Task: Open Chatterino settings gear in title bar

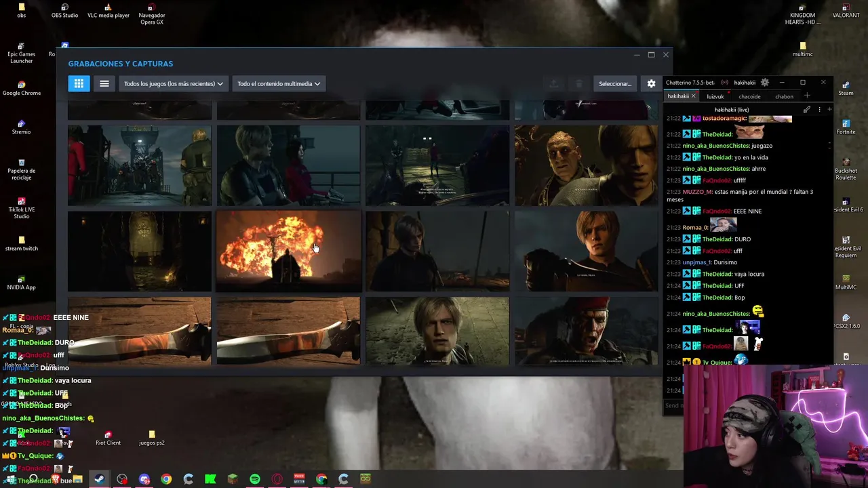Action: (765, 82)
